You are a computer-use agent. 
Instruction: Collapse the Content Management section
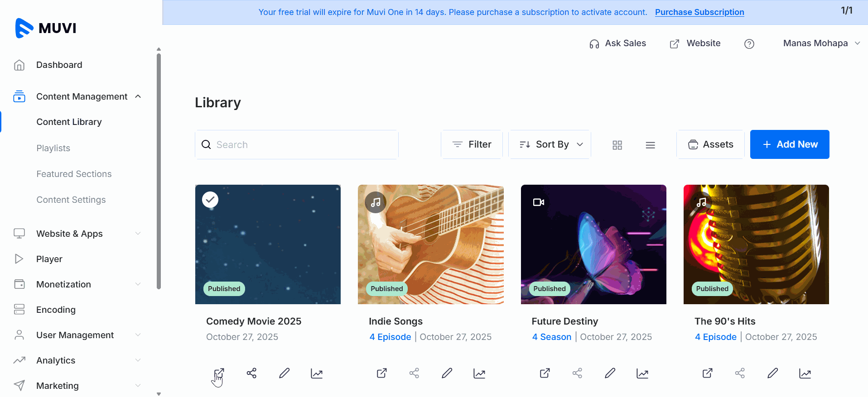pyautogui.click(x=138, y=96)
